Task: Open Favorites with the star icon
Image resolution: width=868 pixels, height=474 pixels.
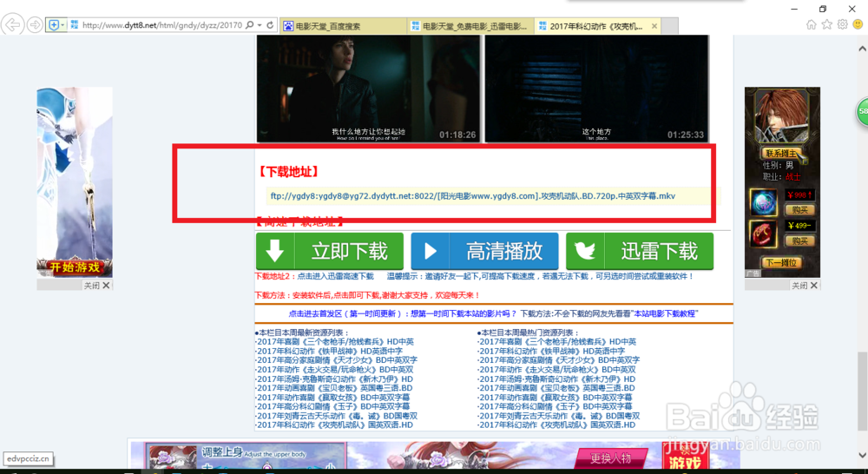Action: [x=826, y=24]
